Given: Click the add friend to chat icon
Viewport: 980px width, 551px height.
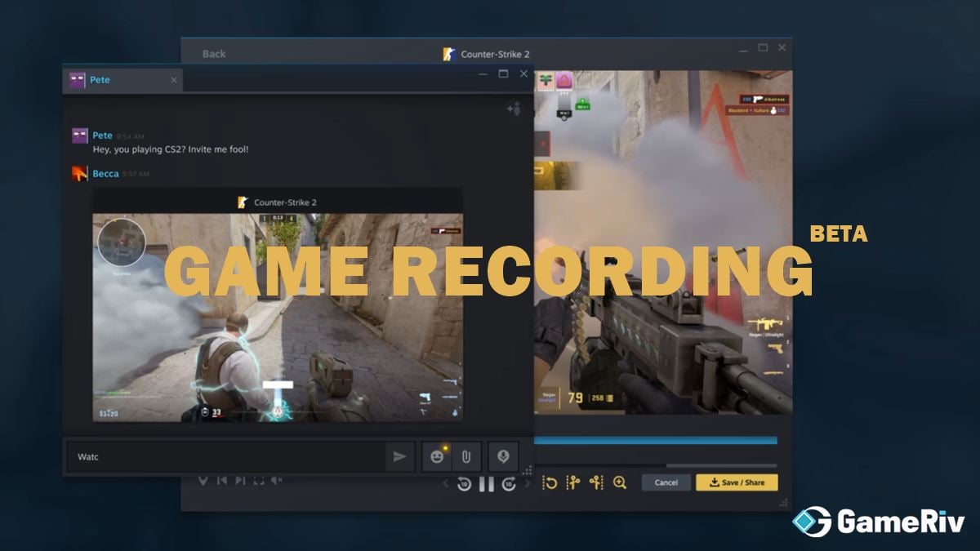Looking at the screenshot, I should click(514, 108).
